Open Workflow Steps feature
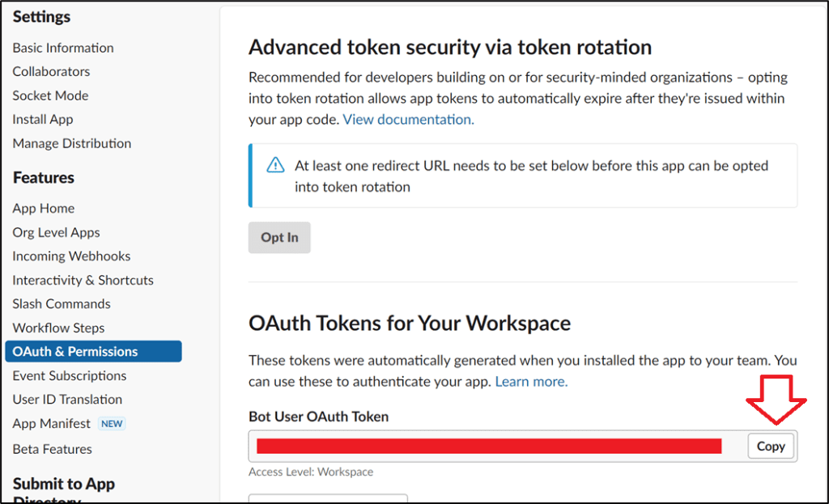829x504 pixels. tap(58, 328)
